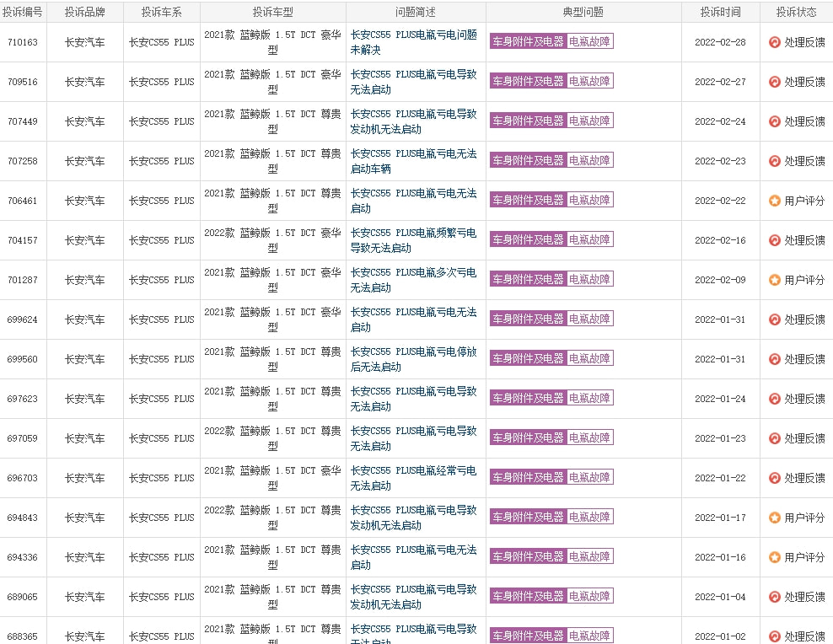
Task: Click 电瓶故障 tag in row 710163
Action: point(589,41)
